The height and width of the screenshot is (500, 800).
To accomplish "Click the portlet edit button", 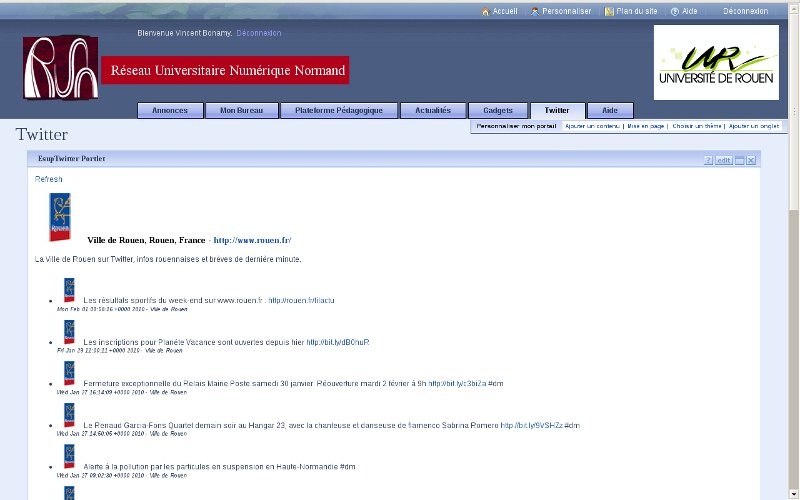I will 723,160.
